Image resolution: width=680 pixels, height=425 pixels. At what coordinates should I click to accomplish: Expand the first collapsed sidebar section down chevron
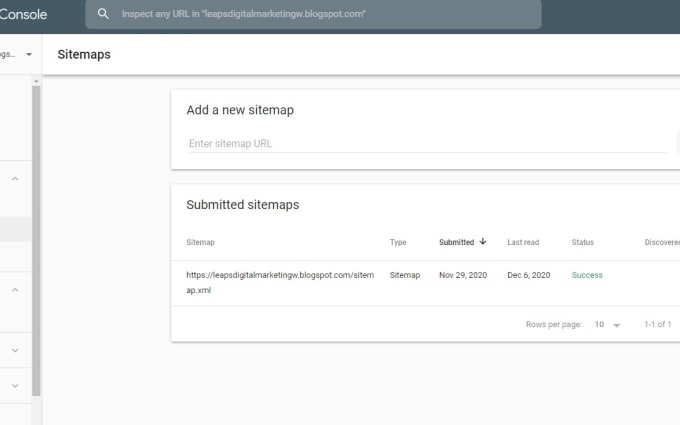[x=15, y=350]
